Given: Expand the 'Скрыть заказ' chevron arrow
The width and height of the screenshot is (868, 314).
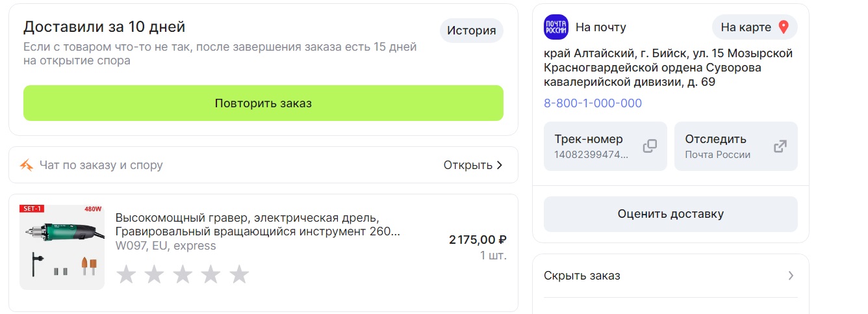Looking at the screenshot, I should (x=791, y=276).
